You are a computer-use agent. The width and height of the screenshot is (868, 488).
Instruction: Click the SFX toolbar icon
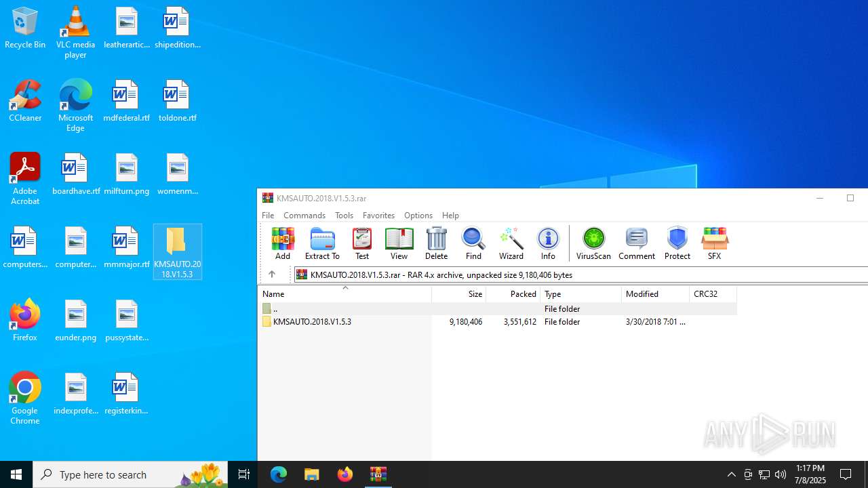714,243
